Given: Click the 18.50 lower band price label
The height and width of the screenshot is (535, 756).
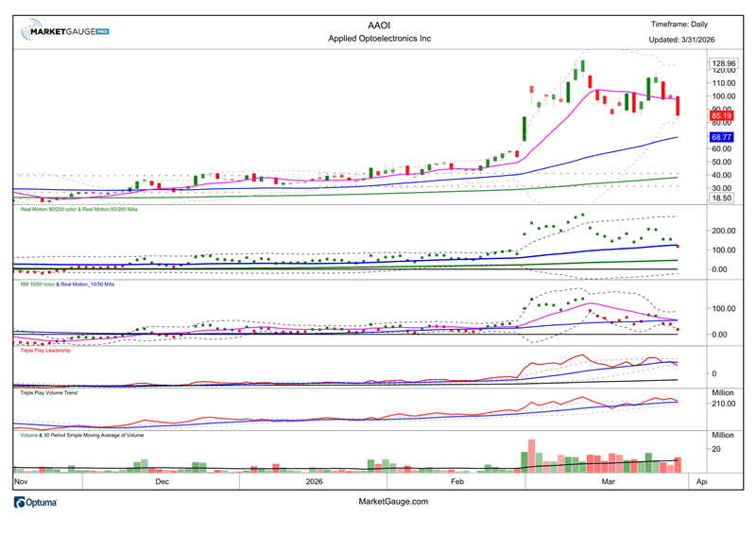Looking at the screenshot, I should click(x=722, y=198).
